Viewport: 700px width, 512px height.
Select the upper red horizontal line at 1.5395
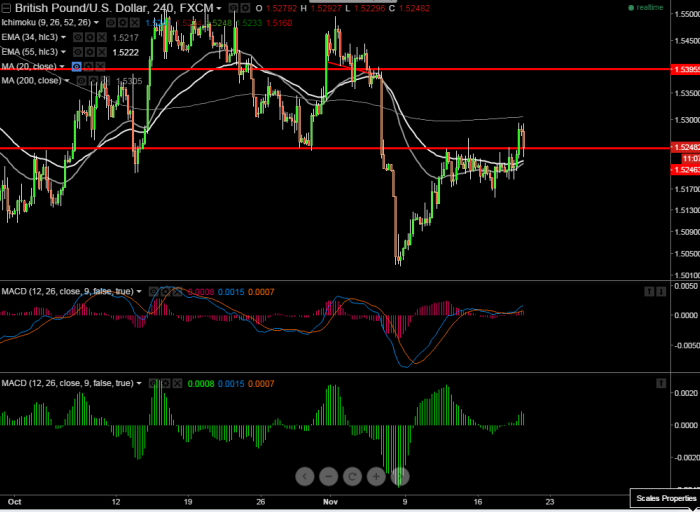point(335,69)
